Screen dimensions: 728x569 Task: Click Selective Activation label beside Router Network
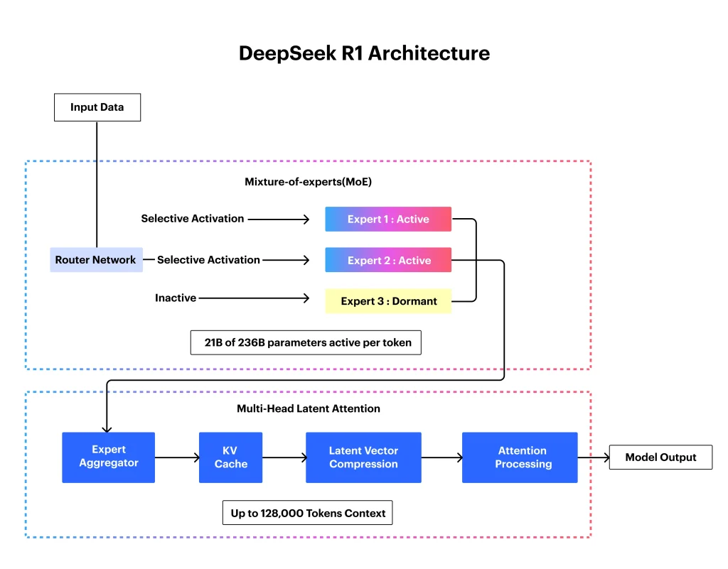208,260
